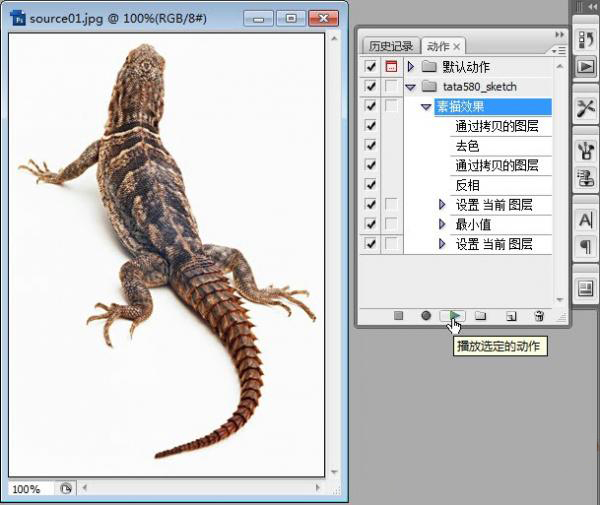Click the Actions play-button icon in dock
Screen dimensions: 600x505
coord(585,67)
